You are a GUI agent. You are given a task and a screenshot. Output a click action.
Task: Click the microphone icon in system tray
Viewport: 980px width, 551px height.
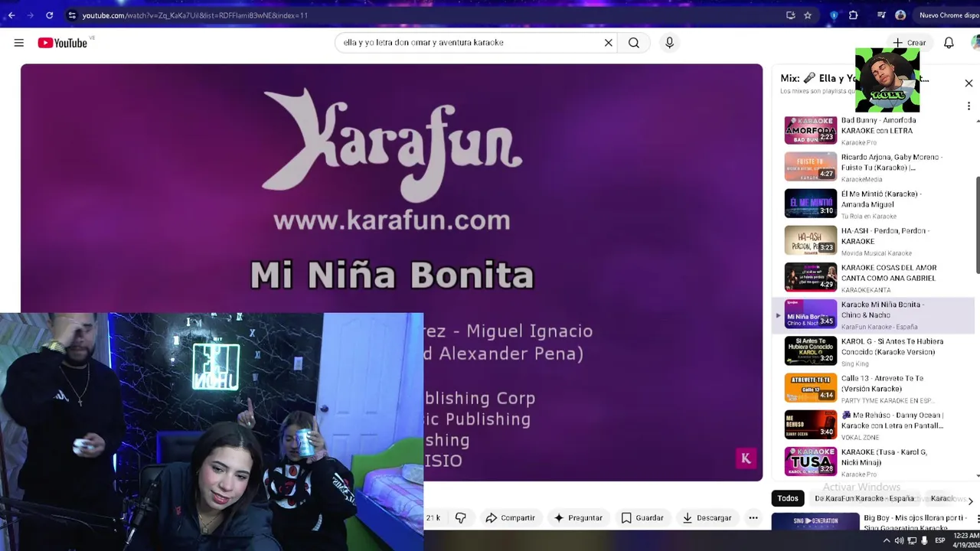pos(924,540)
